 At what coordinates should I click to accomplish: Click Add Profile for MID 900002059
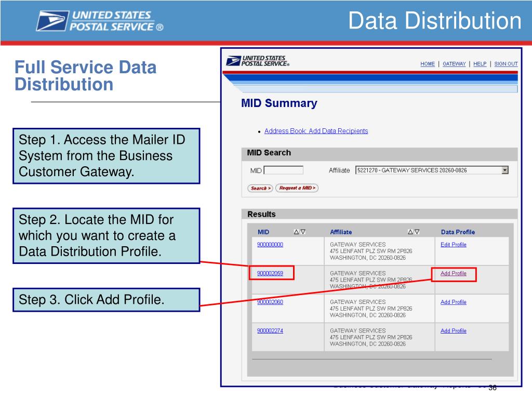[453, 273]
